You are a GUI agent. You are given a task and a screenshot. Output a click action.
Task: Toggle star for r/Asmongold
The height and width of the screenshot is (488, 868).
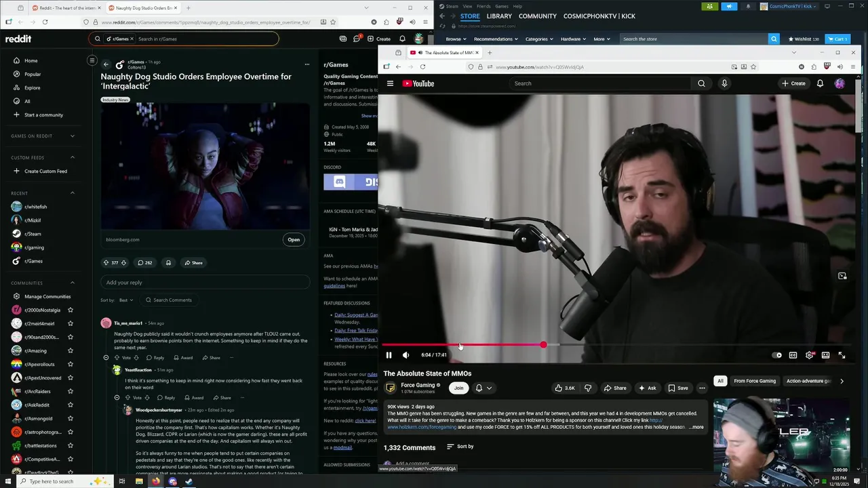(x=71, y=418)
